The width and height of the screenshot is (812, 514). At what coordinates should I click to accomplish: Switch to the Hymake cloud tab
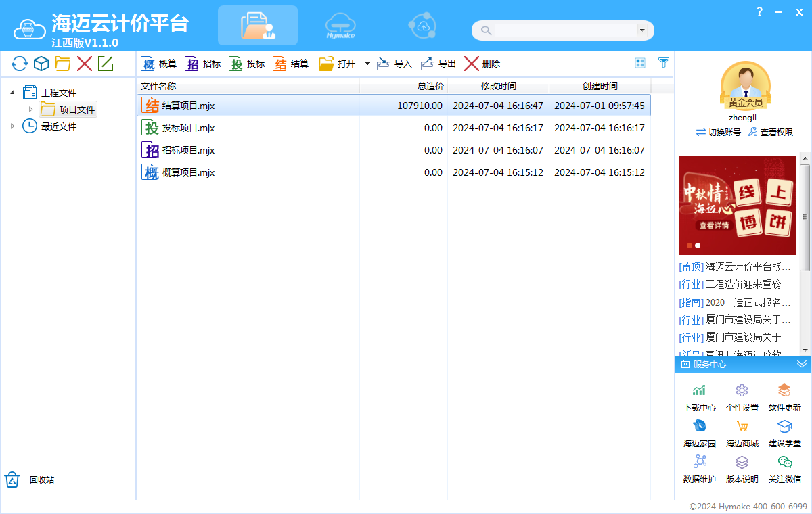click(340, 26)
